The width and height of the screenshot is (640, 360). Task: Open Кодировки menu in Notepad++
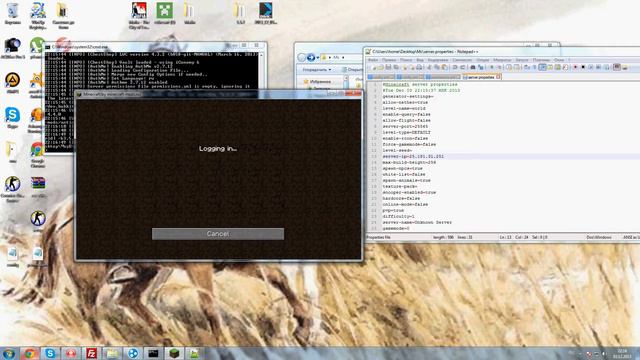438,60
